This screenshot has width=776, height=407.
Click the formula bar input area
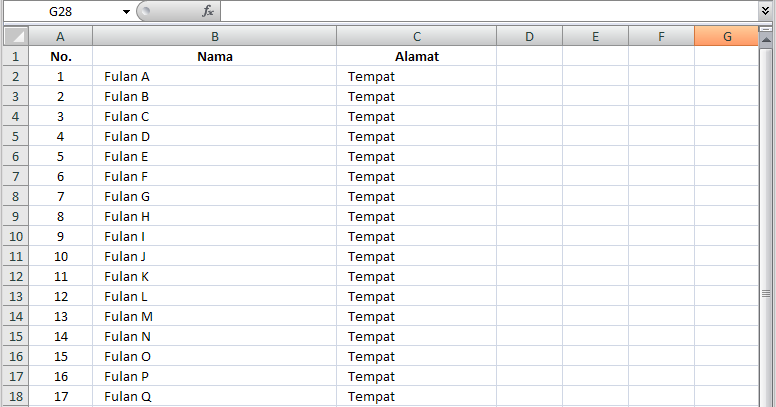point(489,11)
